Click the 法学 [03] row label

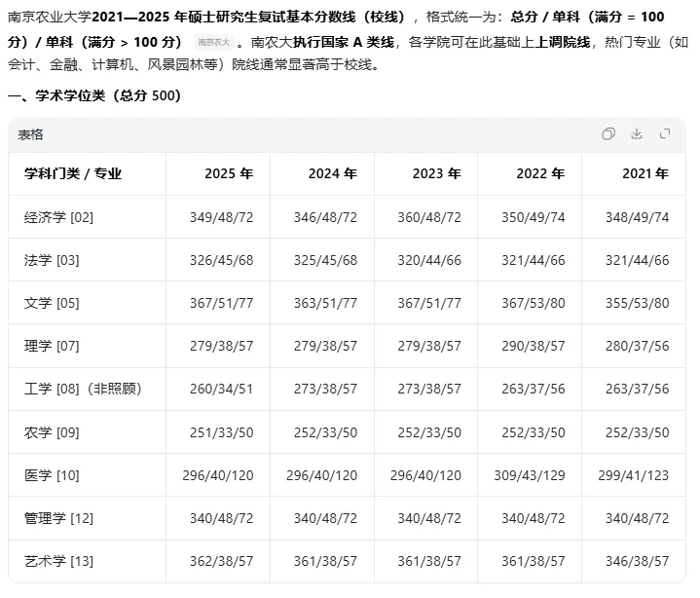pos(52,260)
